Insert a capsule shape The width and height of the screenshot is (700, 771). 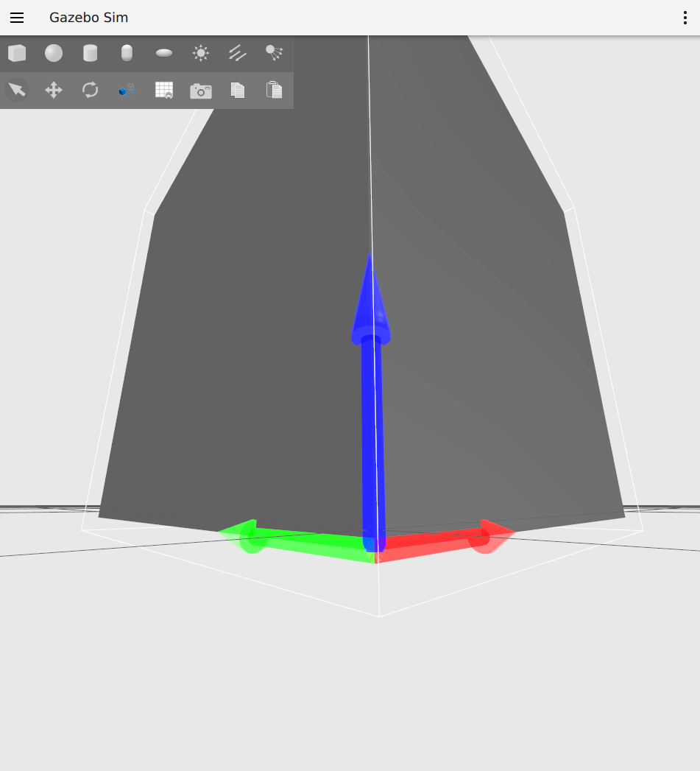point(127,53)
